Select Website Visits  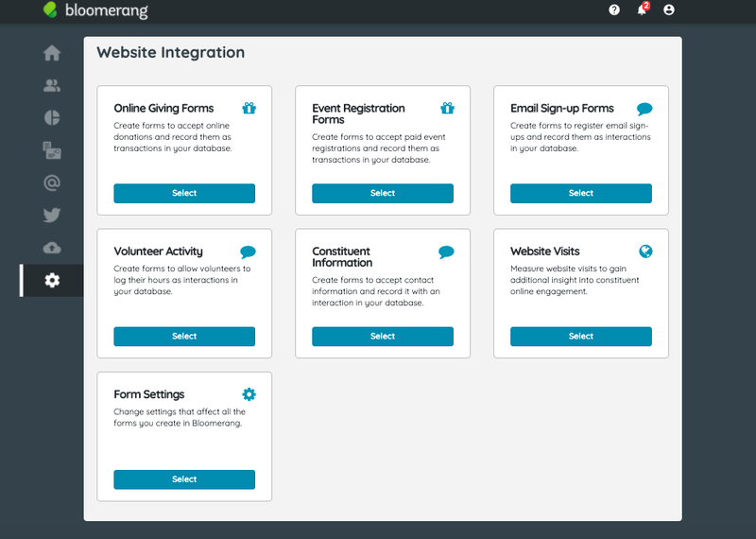(581, 337)
